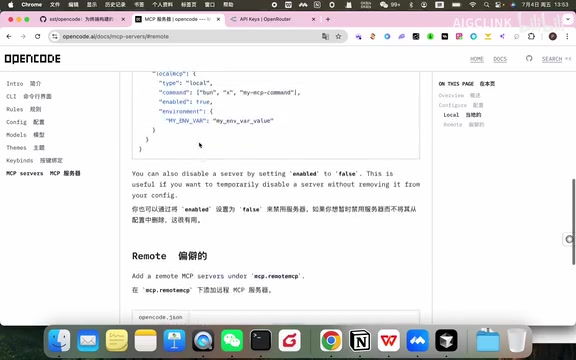Screen dimensions: 576x360
Task: Switch to the API Keys OpenRouter tab
Action: pyautogui.click(x=272, y=19)
